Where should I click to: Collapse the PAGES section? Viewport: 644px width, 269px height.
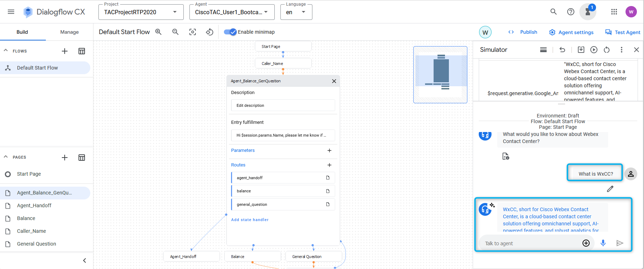click(6, 157)
